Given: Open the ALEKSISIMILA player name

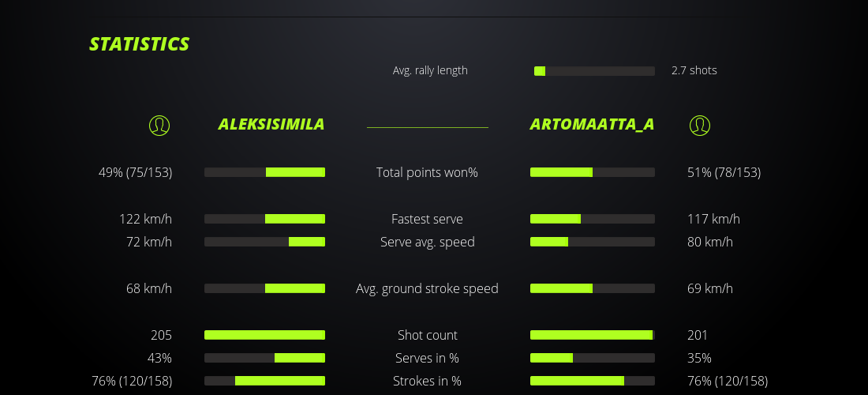Looking at the screenshot, I should (x=271, y=124).
